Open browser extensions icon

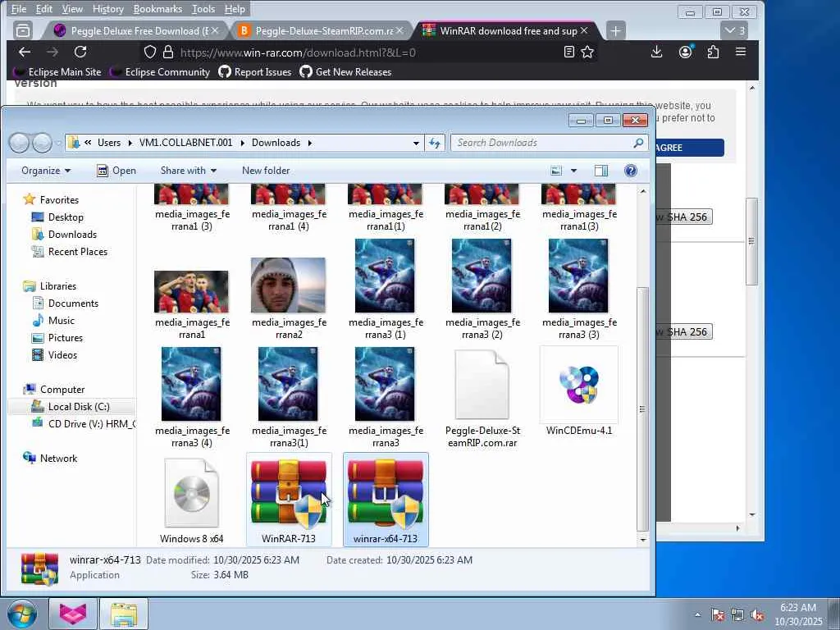713,52
